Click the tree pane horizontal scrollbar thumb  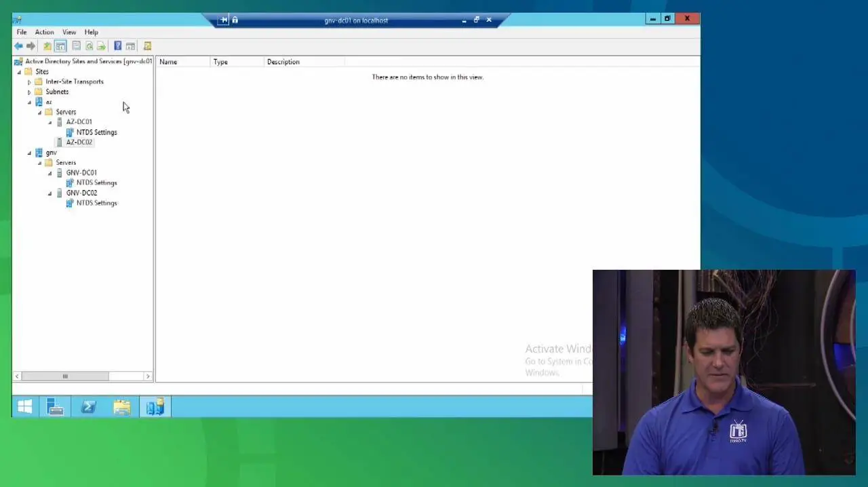pyautogui.click(x=65, y=376)
